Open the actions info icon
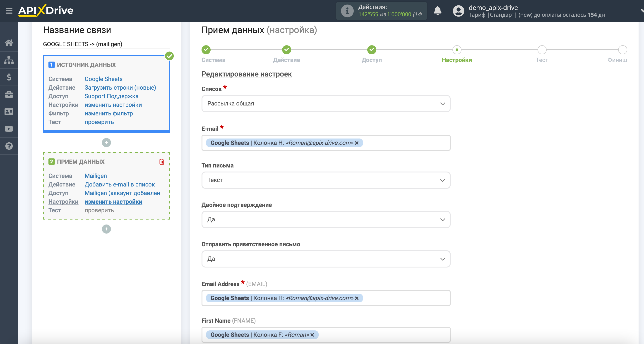644x344 pixels. 347,11
